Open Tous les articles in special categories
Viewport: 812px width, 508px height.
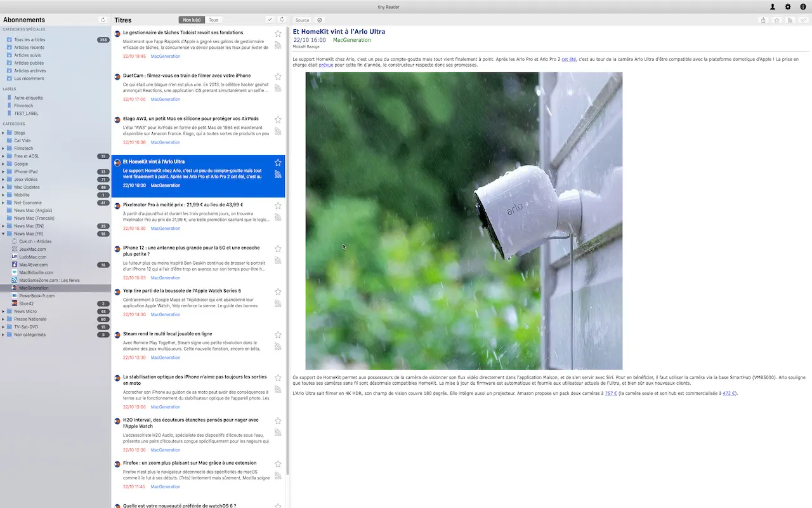(29, 39)
